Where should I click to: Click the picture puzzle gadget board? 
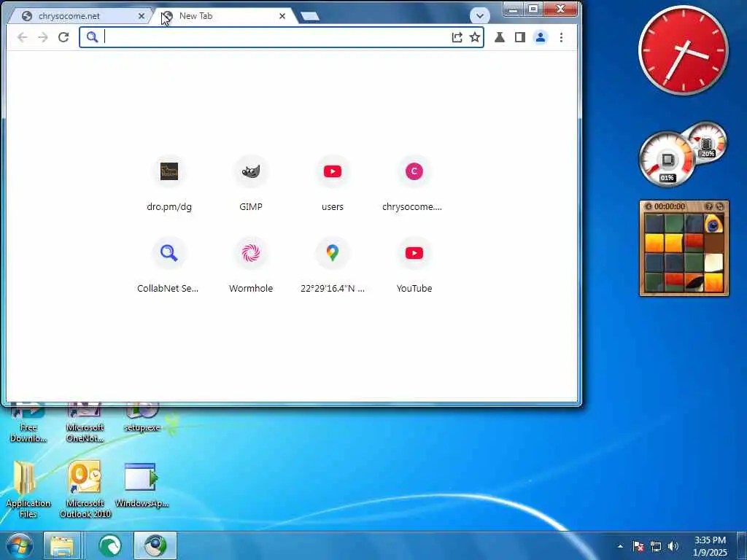pos(684,253)
